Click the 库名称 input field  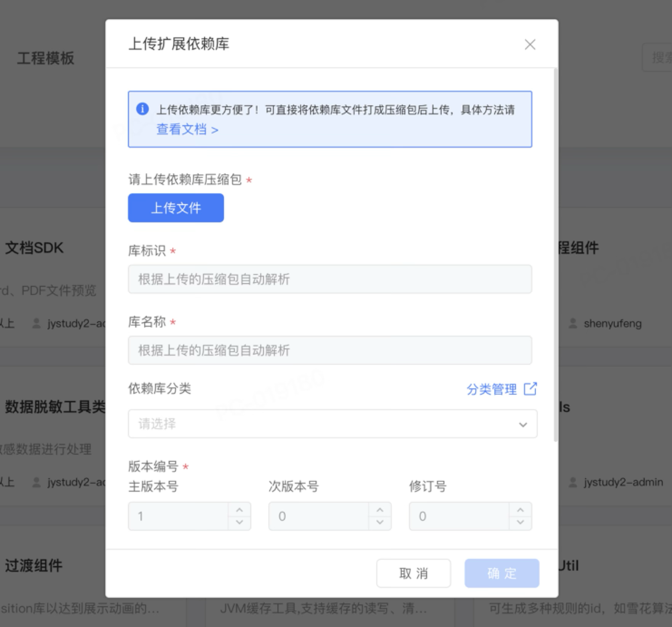330,350
